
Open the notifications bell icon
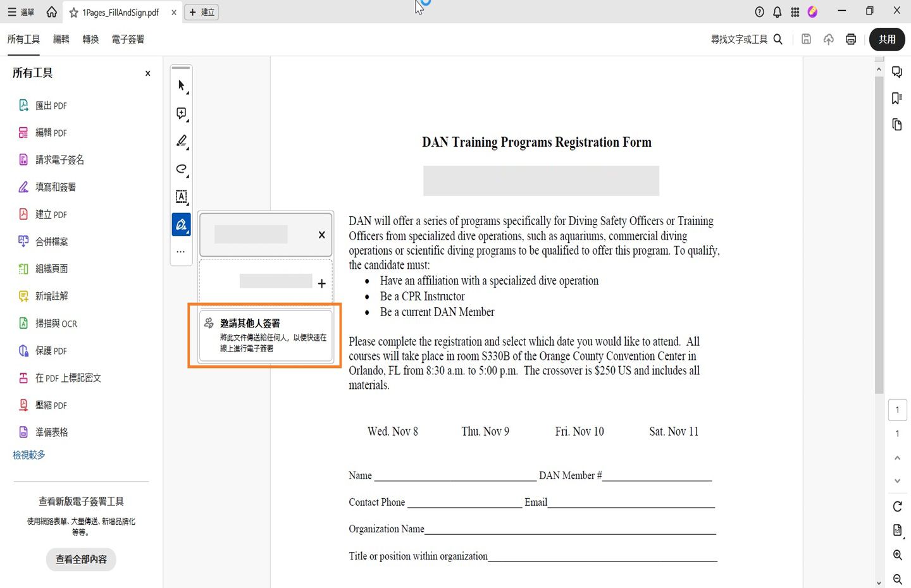(778, 12)
